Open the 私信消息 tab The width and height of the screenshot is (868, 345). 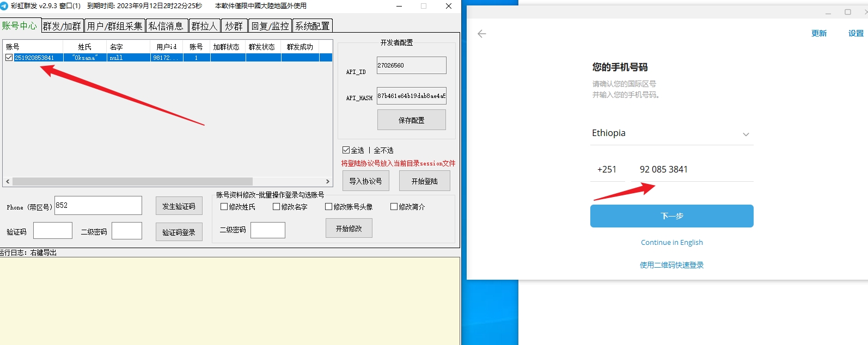tap(166, 26)
